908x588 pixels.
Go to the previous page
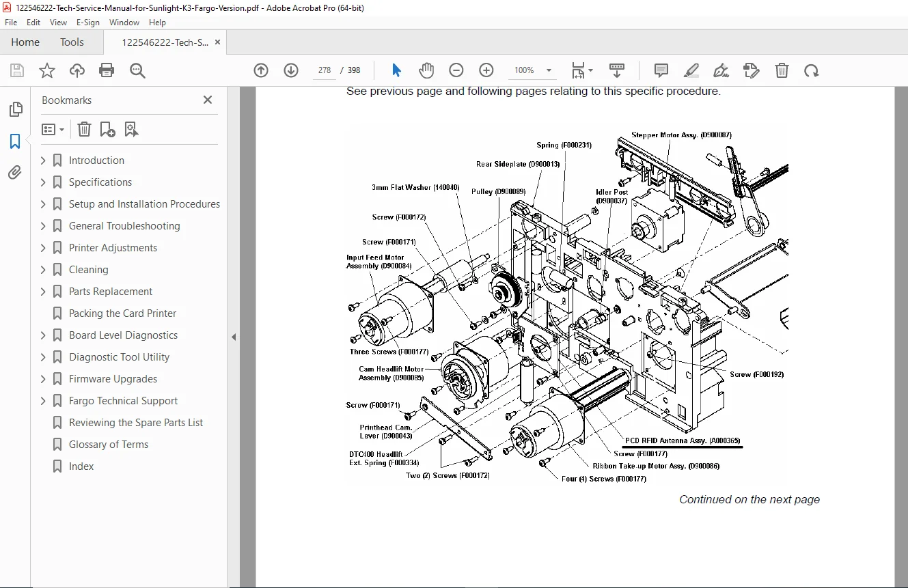(261, 70)
